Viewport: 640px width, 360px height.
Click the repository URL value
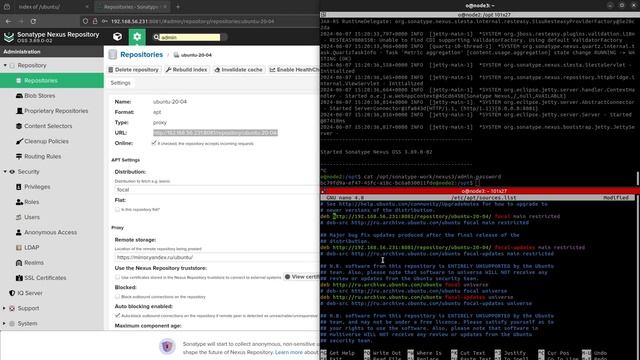tap(216, 133)
